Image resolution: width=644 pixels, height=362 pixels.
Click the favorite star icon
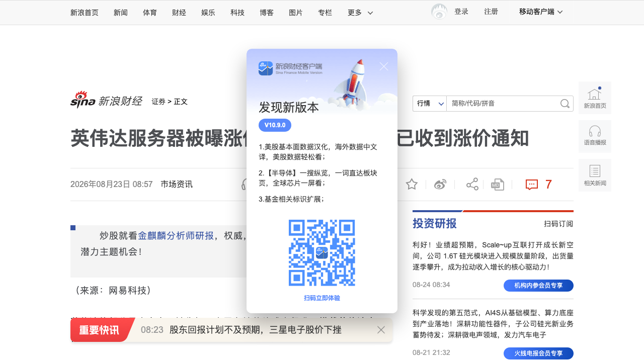point(412,185)
